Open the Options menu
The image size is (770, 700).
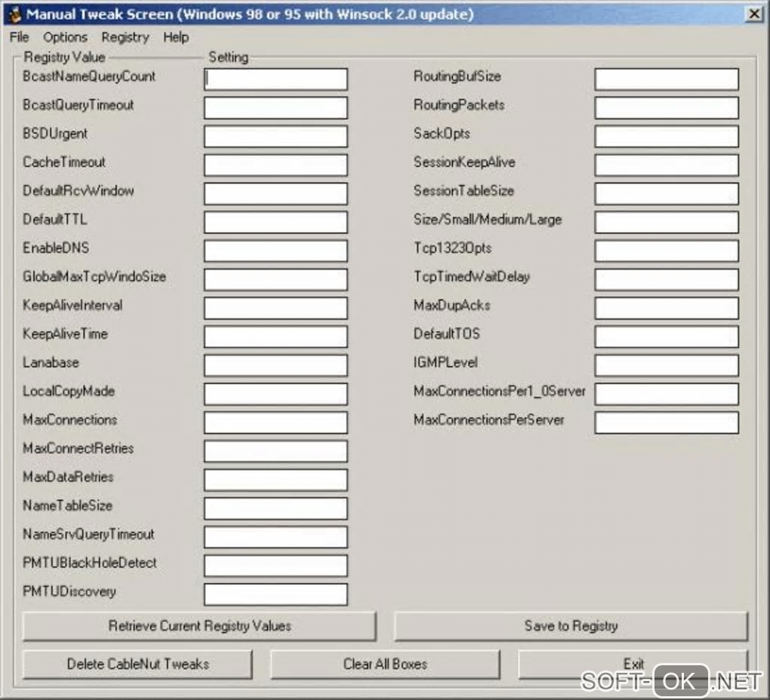click(x=66, y=37)
